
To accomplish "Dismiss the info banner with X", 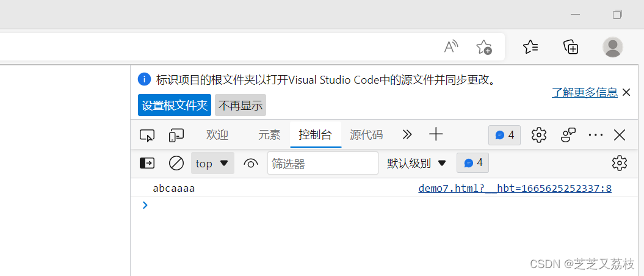I will tap(626, 92).
